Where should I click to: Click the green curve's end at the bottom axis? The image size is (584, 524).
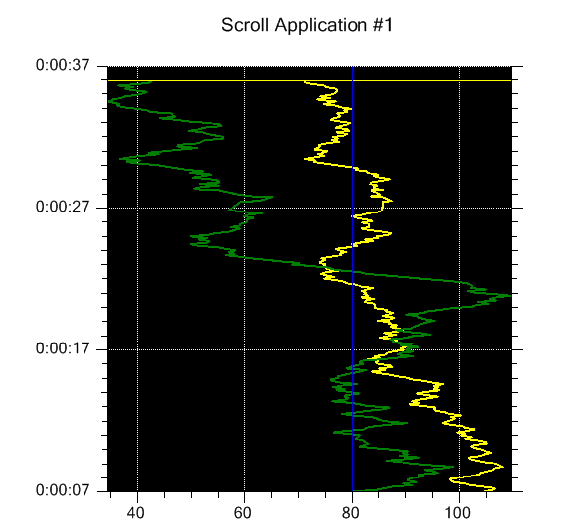click(354, 490)
